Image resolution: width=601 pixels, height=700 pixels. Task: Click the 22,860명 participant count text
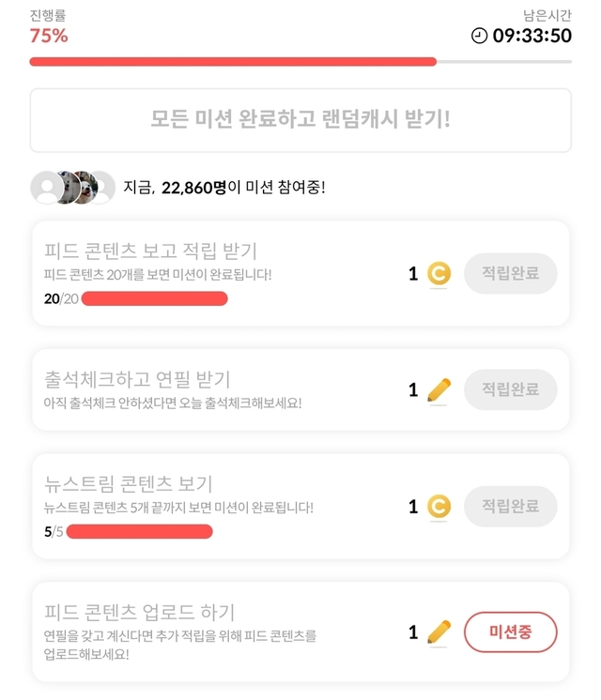coord(193,188)
